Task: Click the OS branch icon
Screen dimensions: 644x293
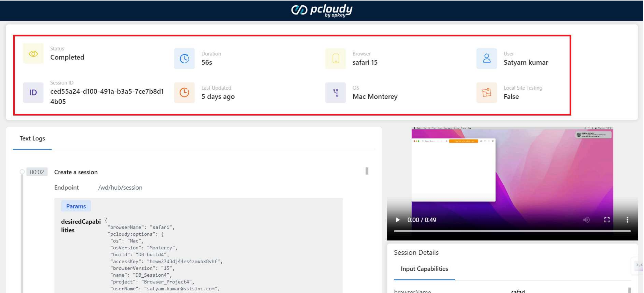Action: (x=336, y=93)
